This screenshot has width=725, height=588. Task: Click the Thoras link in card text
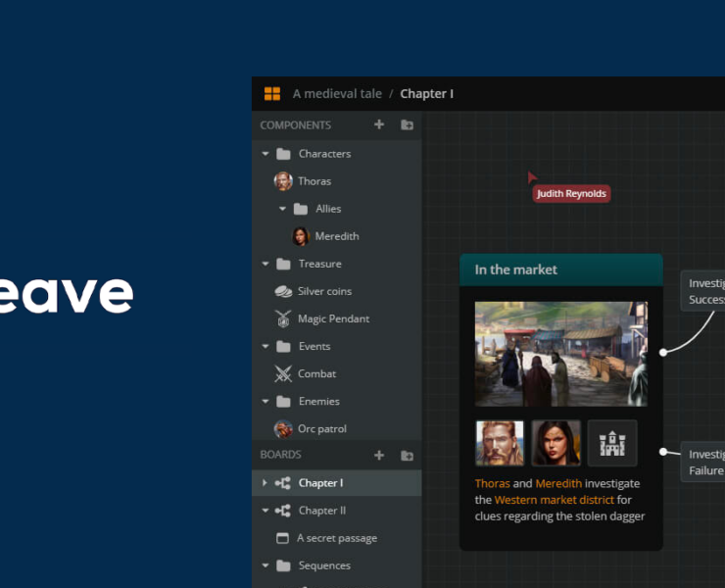click(x=492, y=483)
